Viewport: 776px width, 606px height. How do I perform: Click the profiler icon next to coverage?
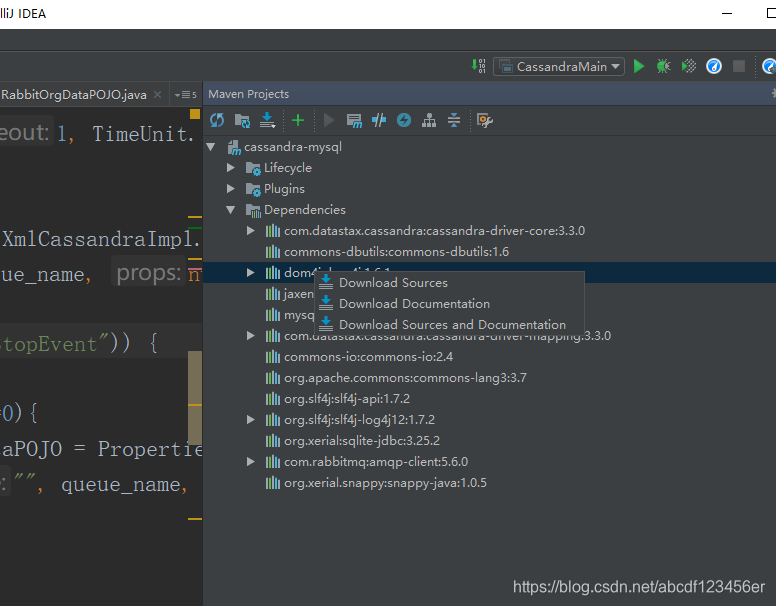(714, 66)
